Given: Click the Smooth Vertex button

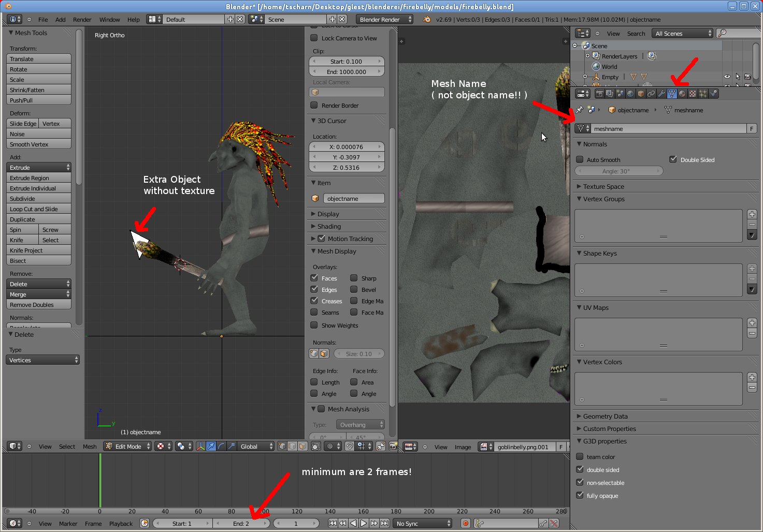Looking at the screenshot, I should pyautogui.click(x=39, y=144).
